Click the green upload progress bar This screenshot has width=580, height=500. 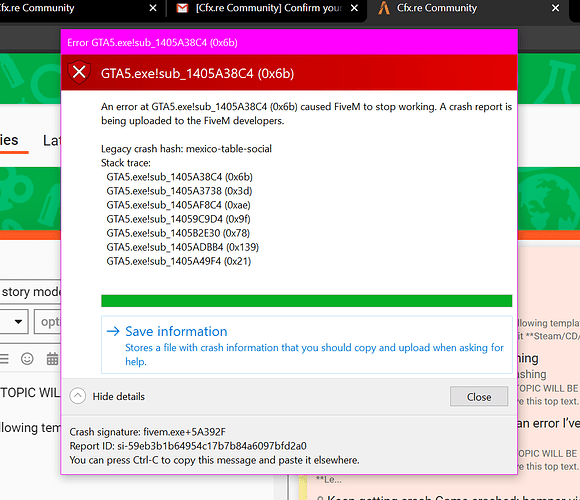coord(307,301)
